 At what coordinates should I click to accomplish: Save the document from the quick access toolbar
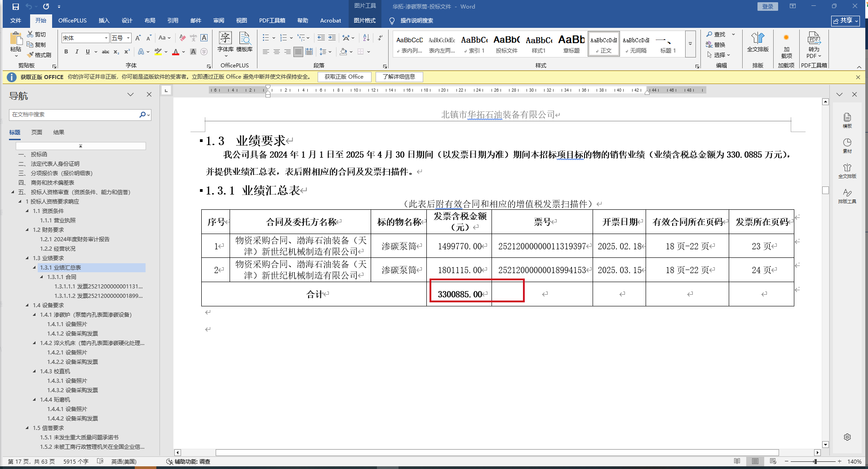pyautogui.click(x=16, y=7)
